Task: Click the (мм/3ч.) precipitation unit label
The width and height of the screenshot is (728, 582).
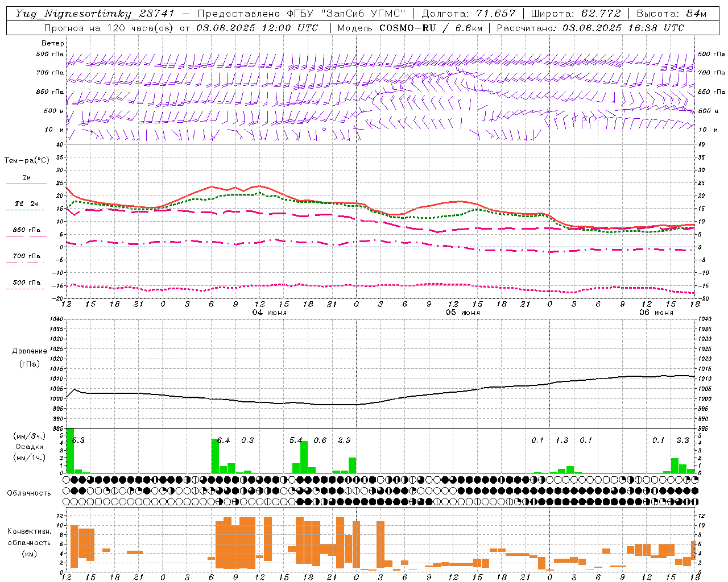Action: coord(29,436)
